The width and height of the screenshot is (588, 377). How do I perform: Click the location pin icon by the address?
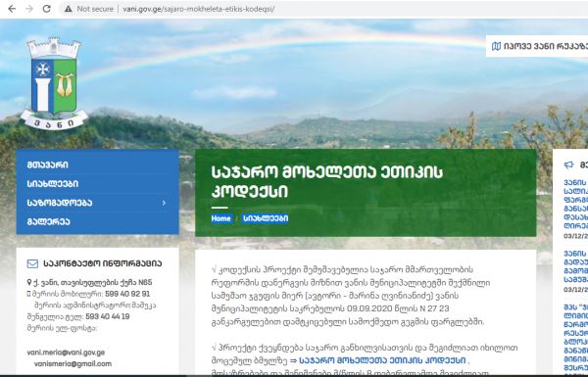click(29, 282)
